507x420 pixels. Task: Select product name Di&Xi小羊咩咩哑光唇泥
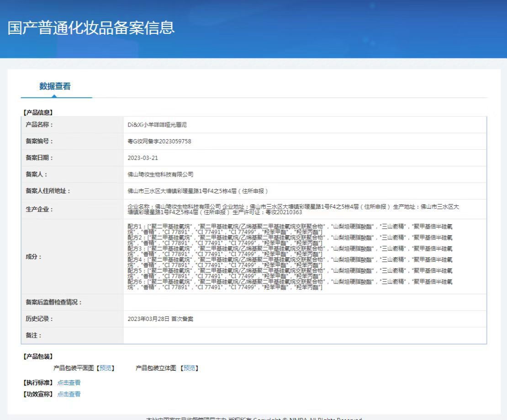(x=157, y=125)
